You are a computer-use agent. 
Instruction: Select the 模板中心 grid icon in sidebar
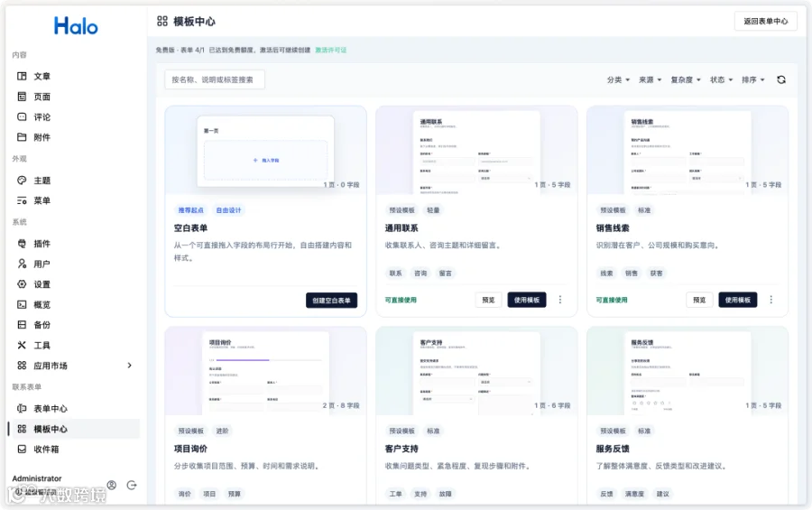point(22,429)
